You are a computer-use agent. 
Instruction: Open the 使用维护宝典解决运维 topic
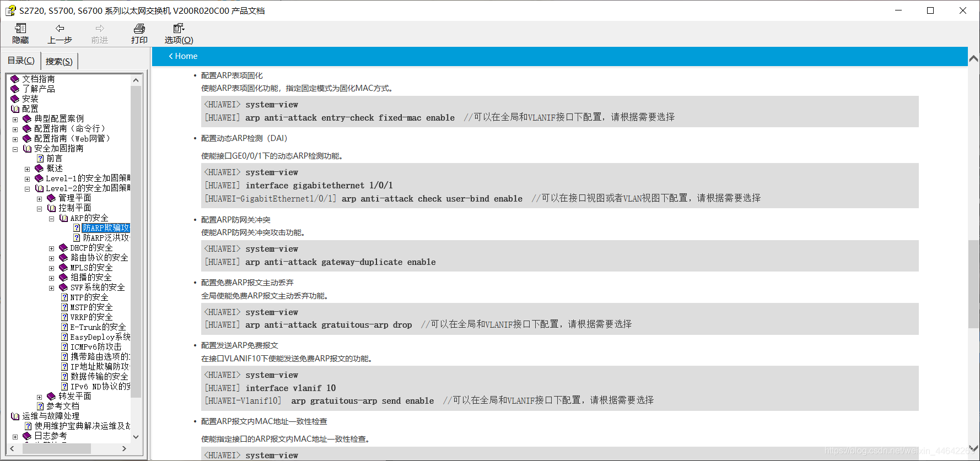pyautogui.click(x=82, y=426)
